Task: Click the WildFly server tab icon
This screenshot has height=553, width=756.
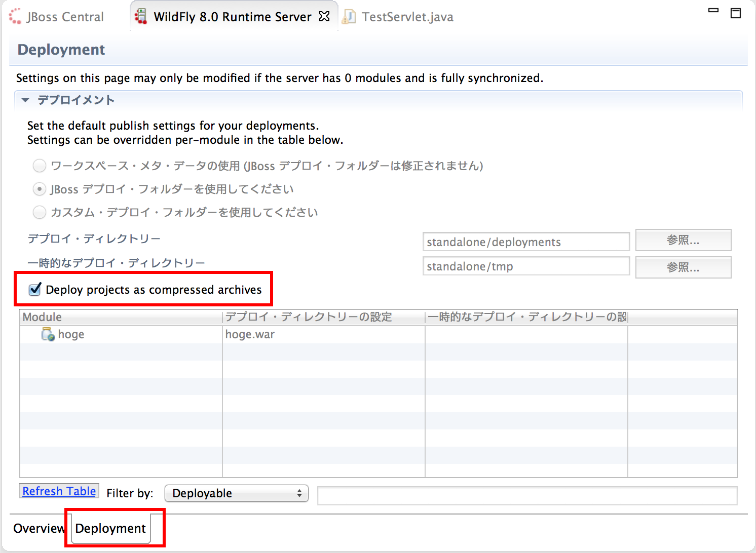Action: [141, 16]
